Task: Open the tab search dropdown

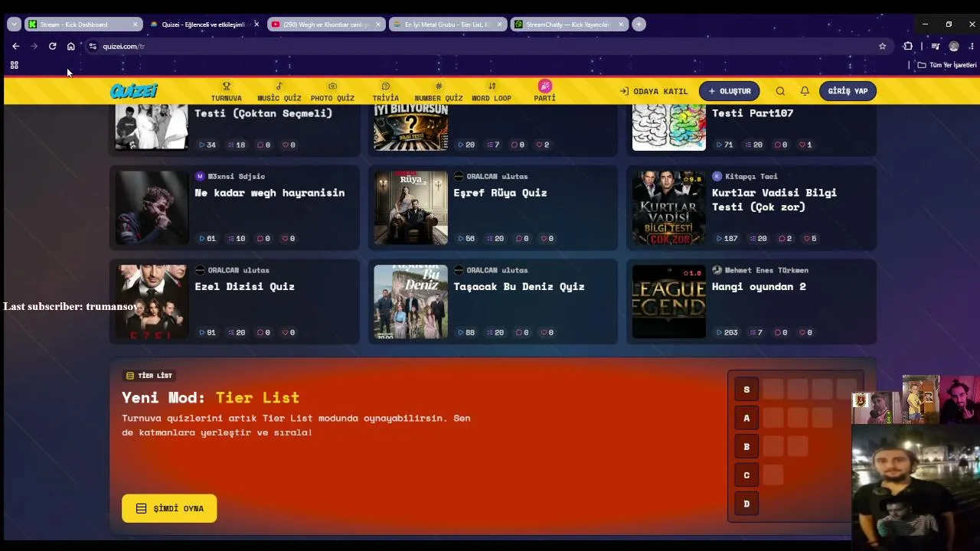Action: [x=14, y=24]
